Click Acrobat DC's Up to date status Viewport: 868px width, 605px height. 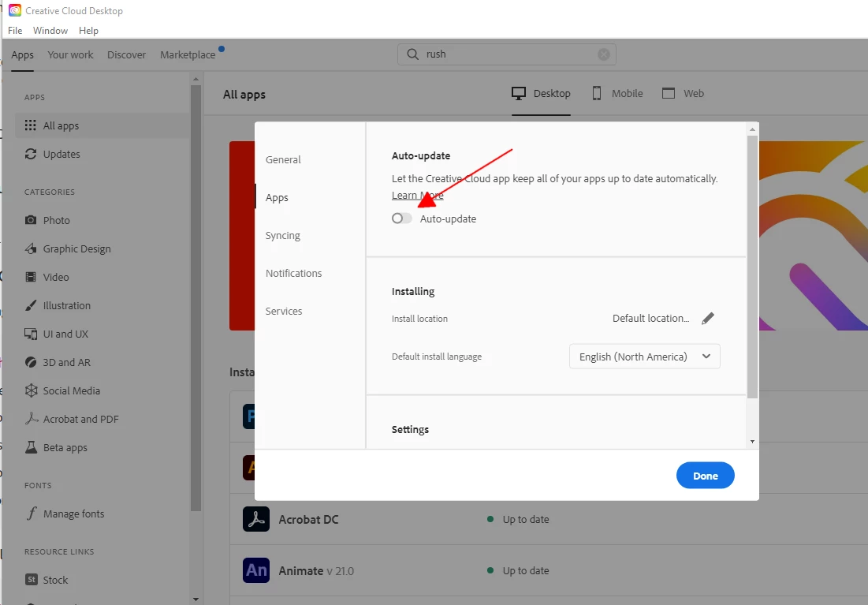pyautogui.click(x=518, y=519)
